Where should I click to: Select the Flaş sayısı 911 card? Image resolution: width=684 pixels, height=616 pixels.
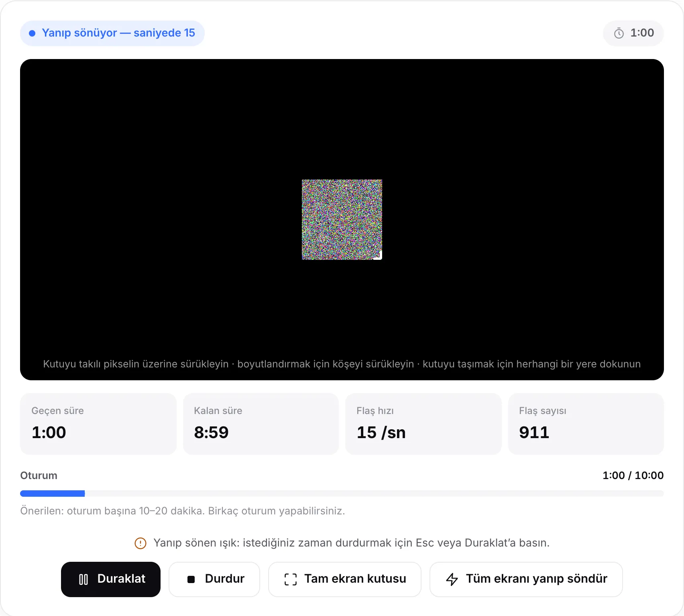point(586,424)
